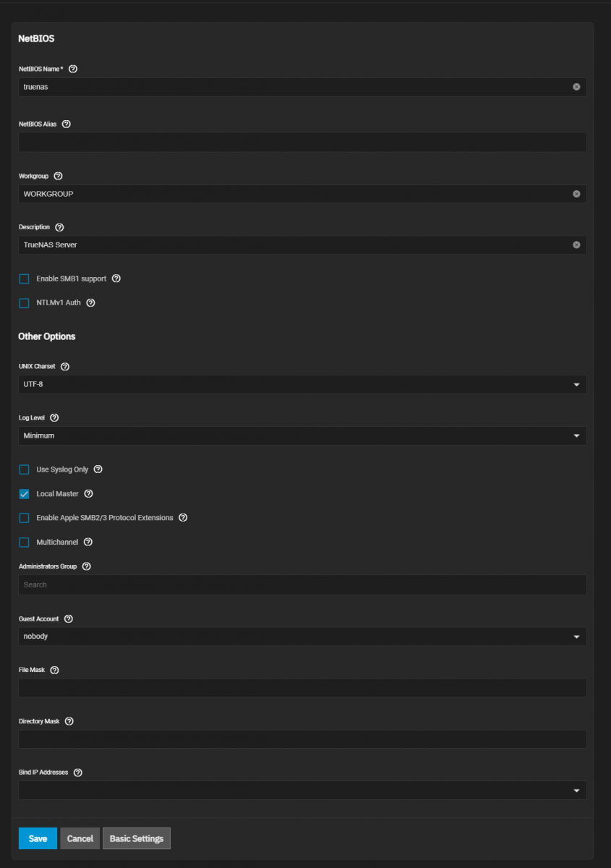Save the SMB settings
Viewport: 611px width, 868px height.
tap(38, 838)
